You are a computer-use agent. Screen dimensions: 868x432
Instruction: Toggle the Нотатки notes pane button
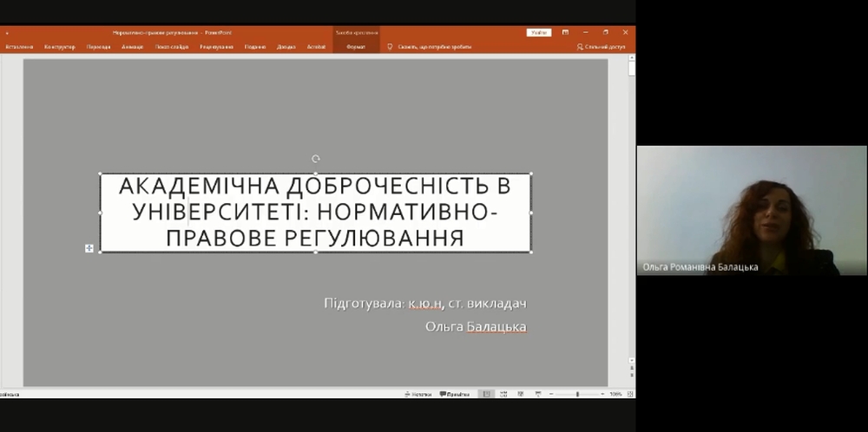pos(418,395)
